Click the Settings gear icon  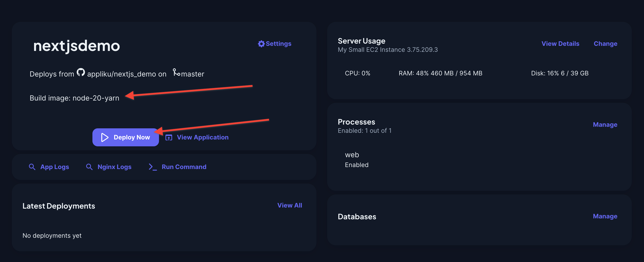click(x=261, y=44)
